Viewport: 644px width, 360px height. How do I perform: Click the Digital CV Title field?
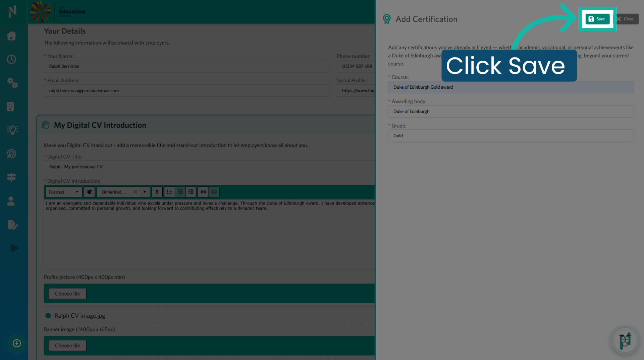[209, 167]
